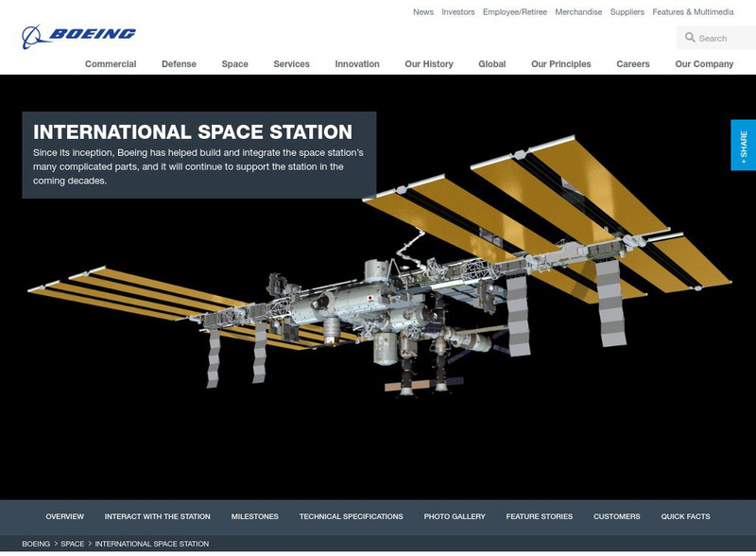This screenshot has width=756, height=556.
Task: Jump to the Milestones section
Action: click(x=254, y=516)
